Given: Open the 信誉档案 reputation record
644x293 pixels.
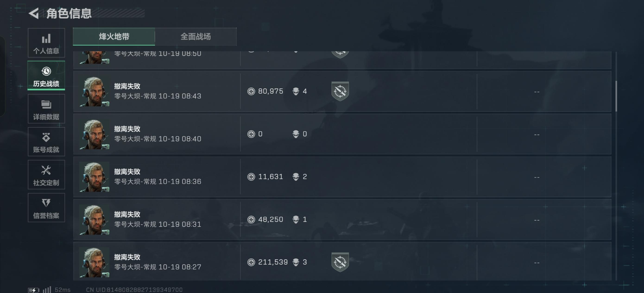Looking at the screenshot, I should (46, 208).
